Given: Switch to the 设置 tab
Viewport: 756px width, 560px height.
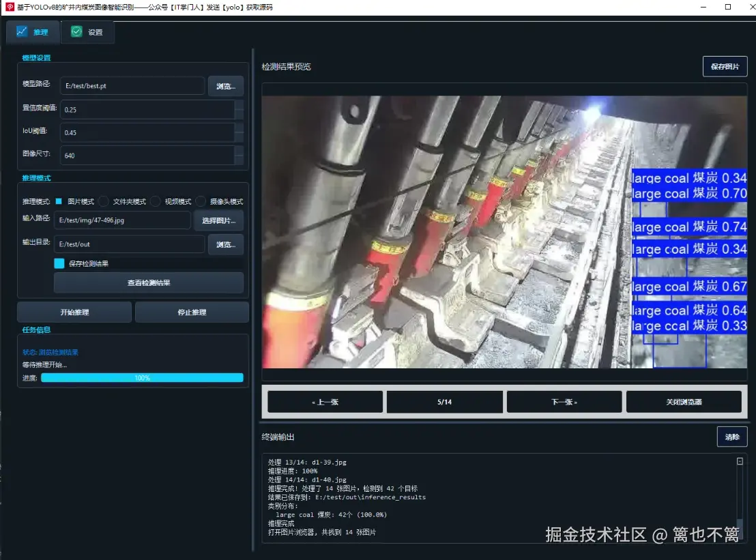Looking at the screenshot, I should 88,32.
